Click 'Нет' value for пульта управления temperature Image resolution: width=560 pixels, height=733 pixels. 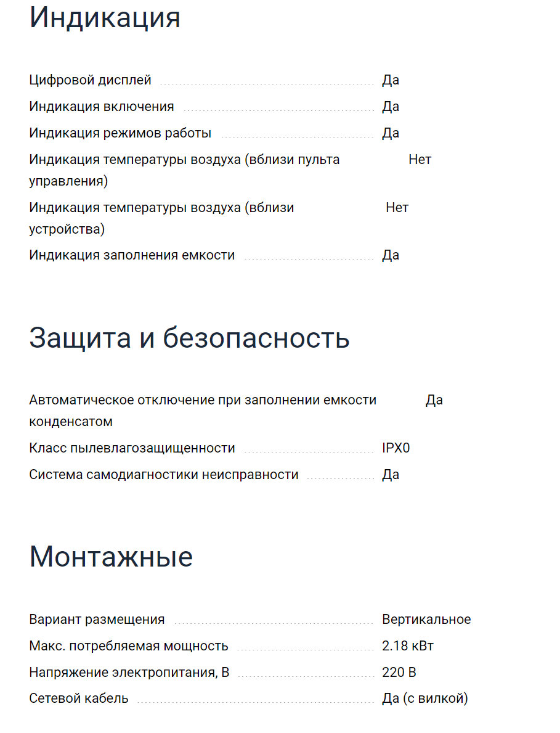pyautogui.click(x=420, y=160)
